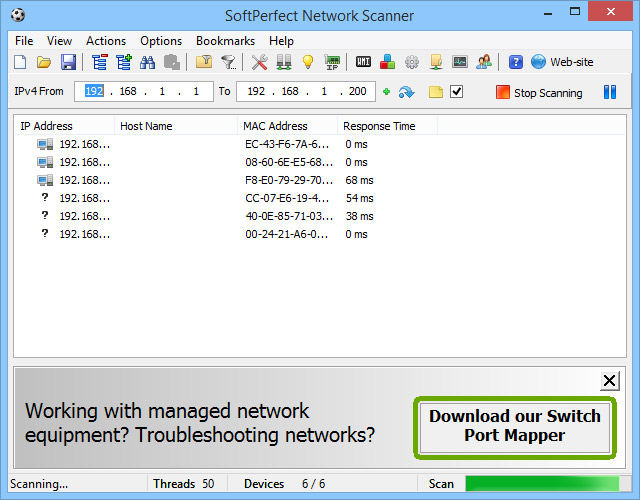Collapse all results tree icon
The width and height of the screenshot is (640, 500).
coord(99,62)
